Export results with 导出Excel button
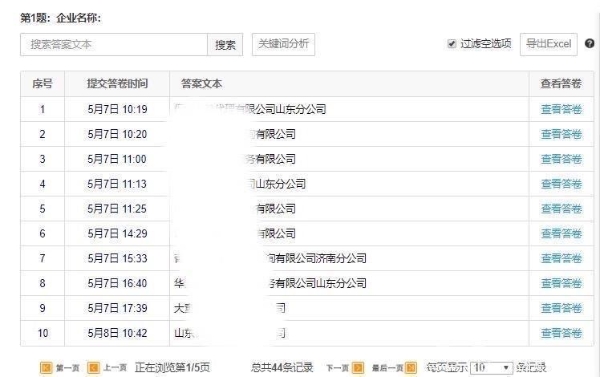This screenshot has height=377, width=600. point(548,44)
